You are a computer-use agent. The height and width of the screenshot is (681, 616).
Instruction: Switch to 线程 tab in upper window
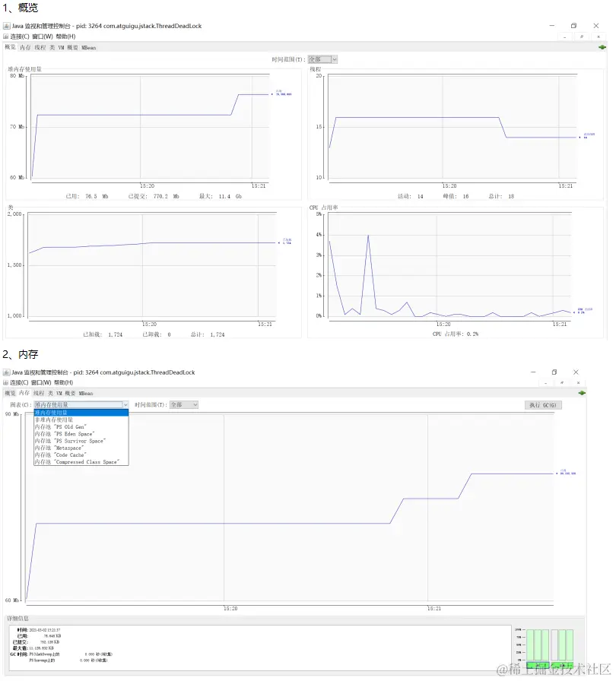click(x=40, y=47)
